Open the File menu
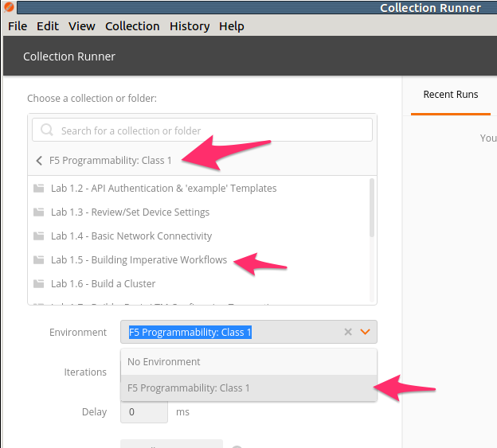This screenshot has height=448, width=497. pos(18,26)
